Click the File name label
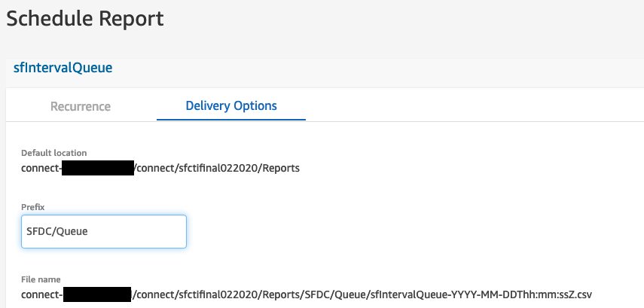 [41, 279]
